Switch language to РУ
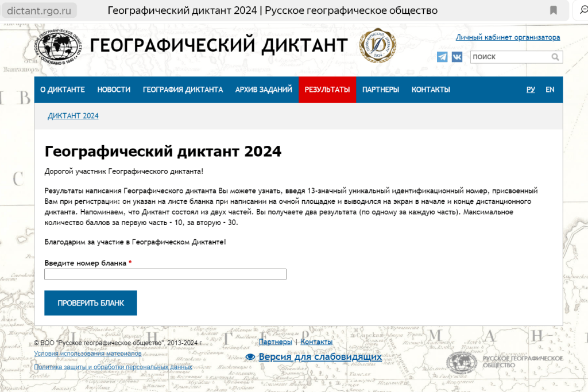This screenshot has width=588, height=392. 531,90
